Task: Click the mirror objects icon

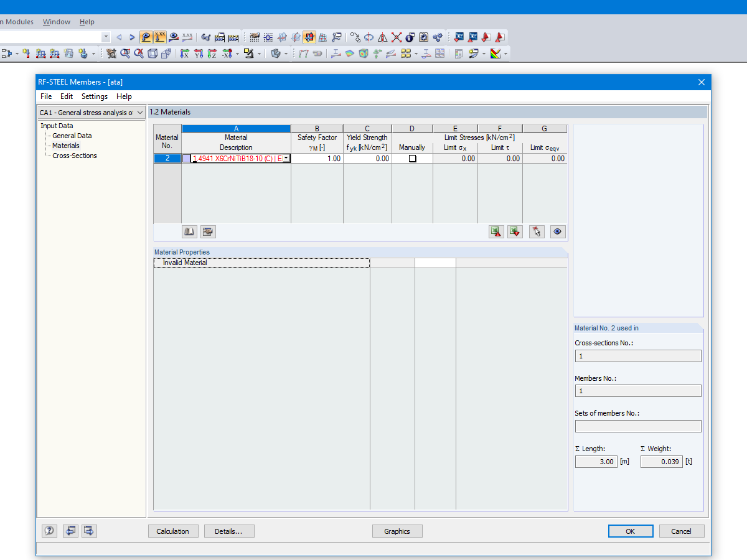Action: (383, 37)
